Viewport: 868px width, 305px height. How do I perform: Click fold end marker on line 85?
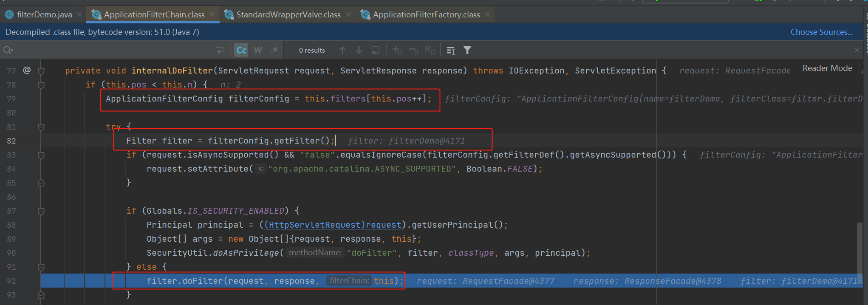pos(41,183)
